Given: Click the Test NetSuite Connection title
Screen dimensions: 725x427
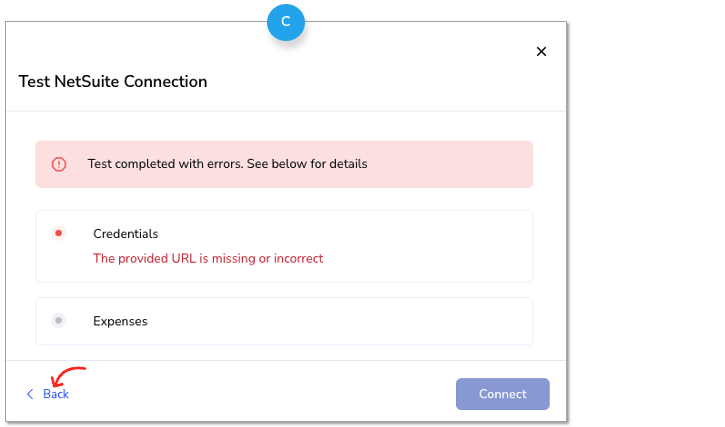Looking at the screenshot, I should (x=113, y=81).
